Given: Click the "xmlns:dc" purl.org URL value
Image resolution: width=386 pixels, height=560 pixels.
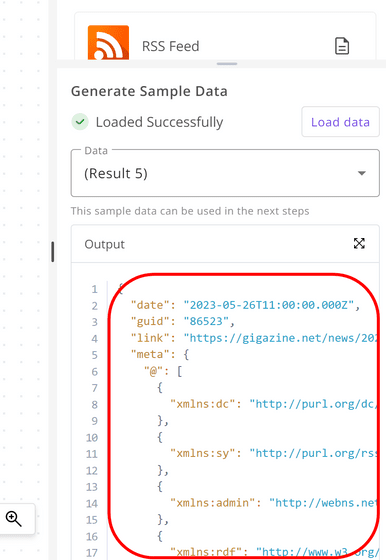Looking at the screenshot, I should coord(313,404).
